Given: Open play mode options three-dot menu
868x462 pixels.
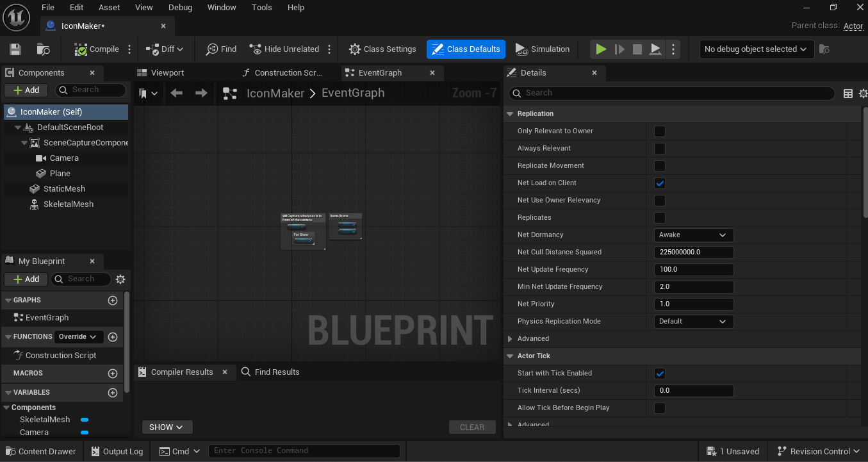Looking at the screenshot, I should (673, 49).
